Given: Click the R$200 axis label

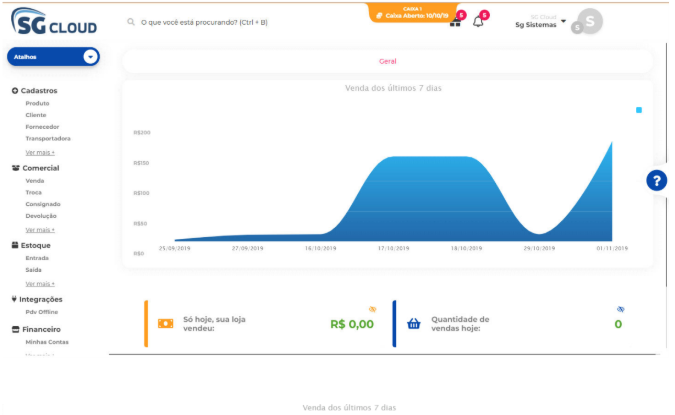Looking at the screenshot, I should tap(142, 133).
